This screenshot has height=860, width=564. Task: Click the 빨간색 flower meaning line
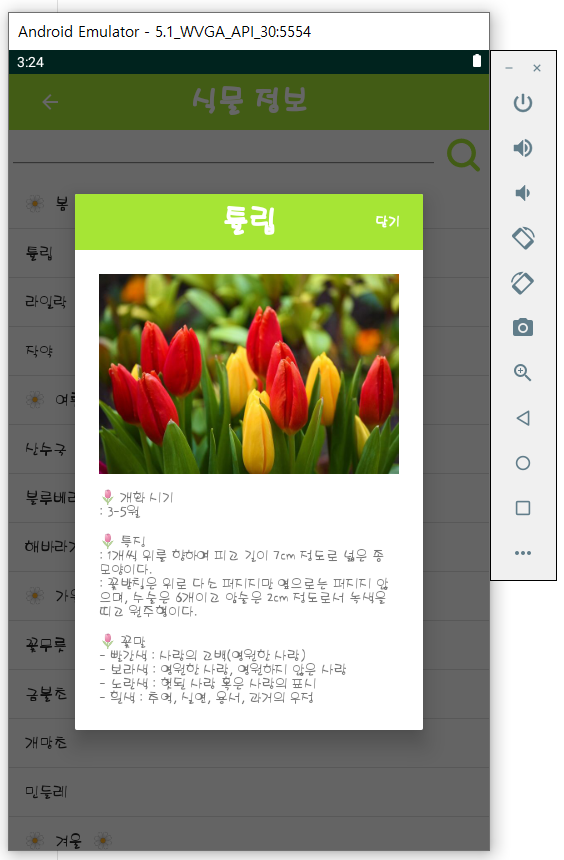coord(202,655)
